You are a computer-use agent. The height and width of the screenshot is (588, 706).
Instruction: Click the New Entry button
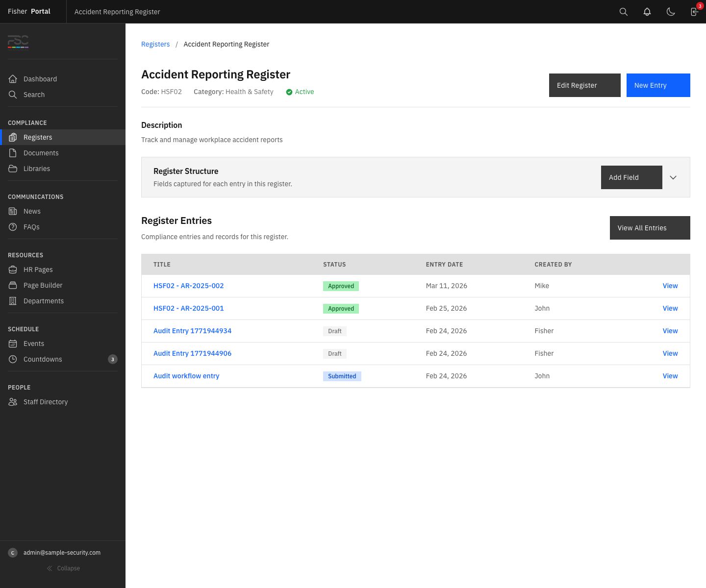658,85
